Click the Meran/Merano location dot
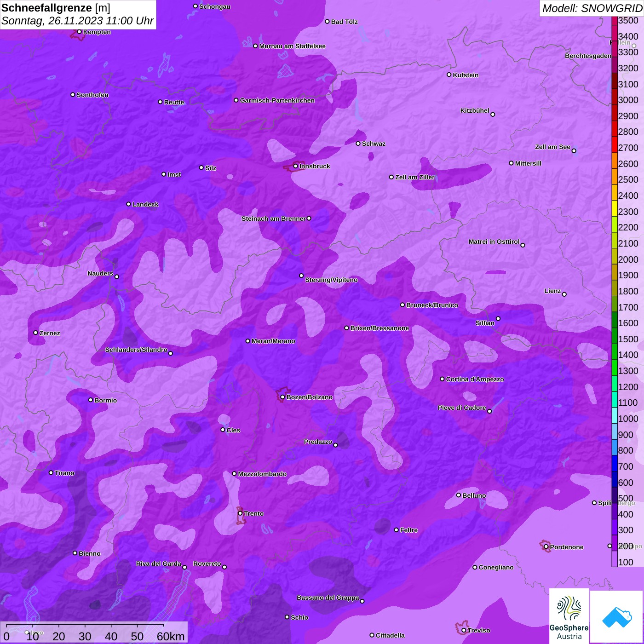The image size is (644, 644). (248, 341)
